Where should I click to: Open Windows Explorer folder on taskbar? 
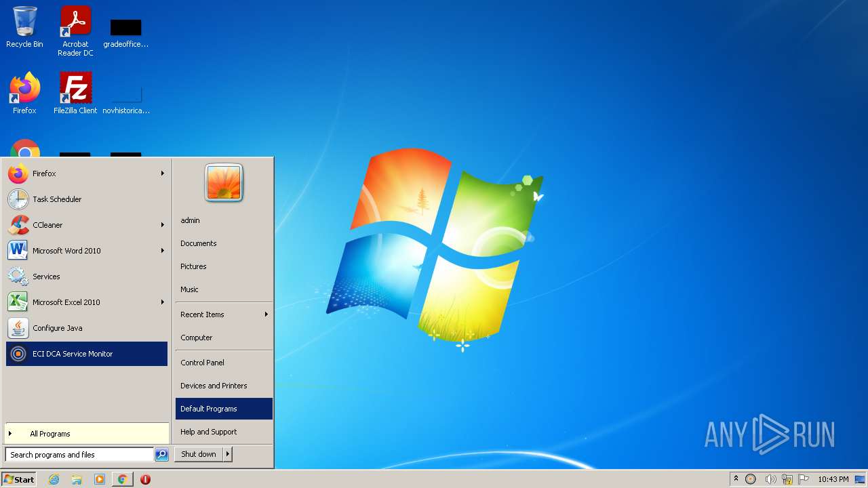(77, 479)
